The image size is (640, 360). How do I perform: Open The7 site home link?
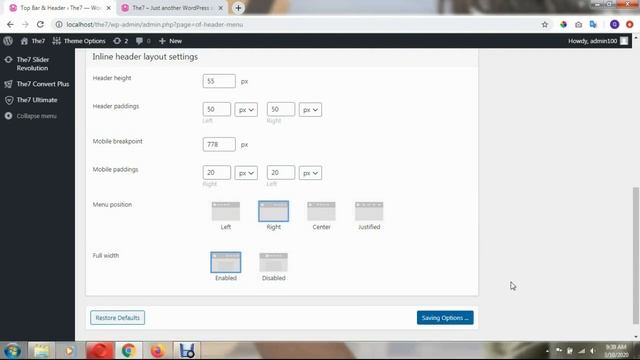click(x=33, y=41)
